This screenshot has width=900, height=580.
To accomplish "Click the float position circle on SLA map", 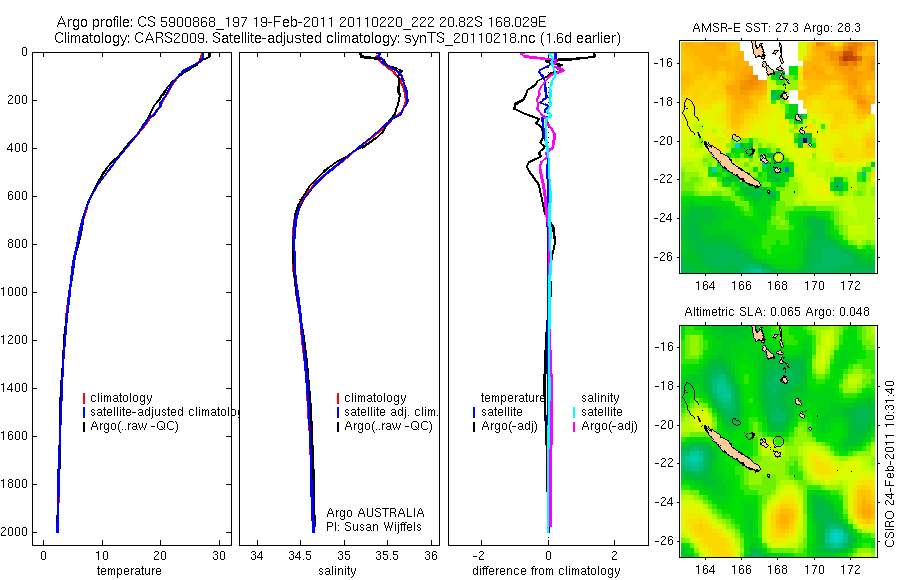I will 778,442.
